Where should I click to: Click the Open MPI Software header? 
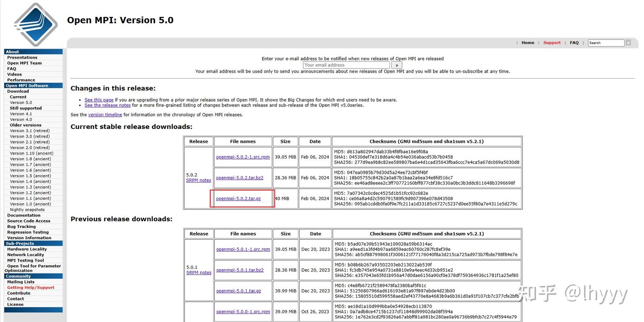(x=34, y=86)
